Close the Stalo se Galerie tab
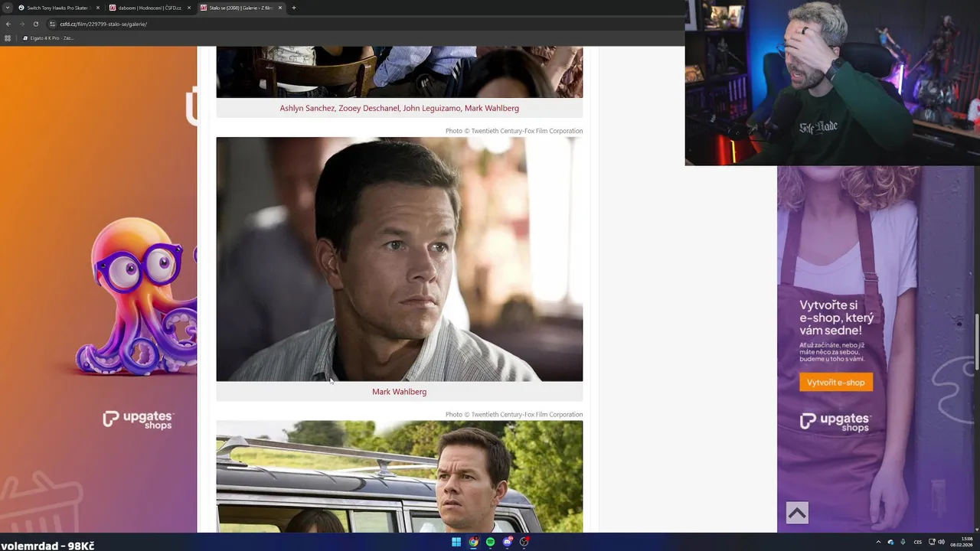 point(280,8)
